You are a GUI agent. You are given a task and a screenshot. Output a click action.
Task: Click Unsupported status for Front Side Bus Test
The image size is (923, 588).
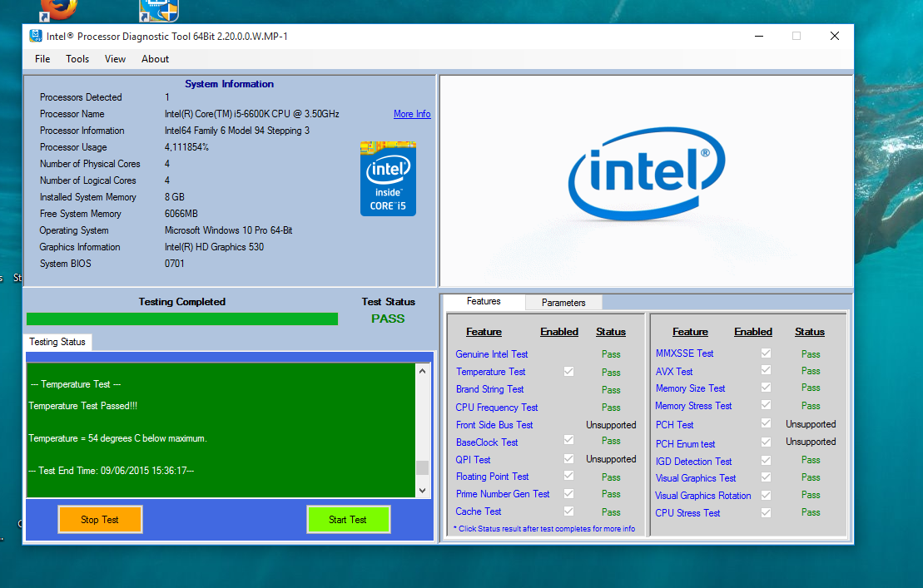(611, 425)
